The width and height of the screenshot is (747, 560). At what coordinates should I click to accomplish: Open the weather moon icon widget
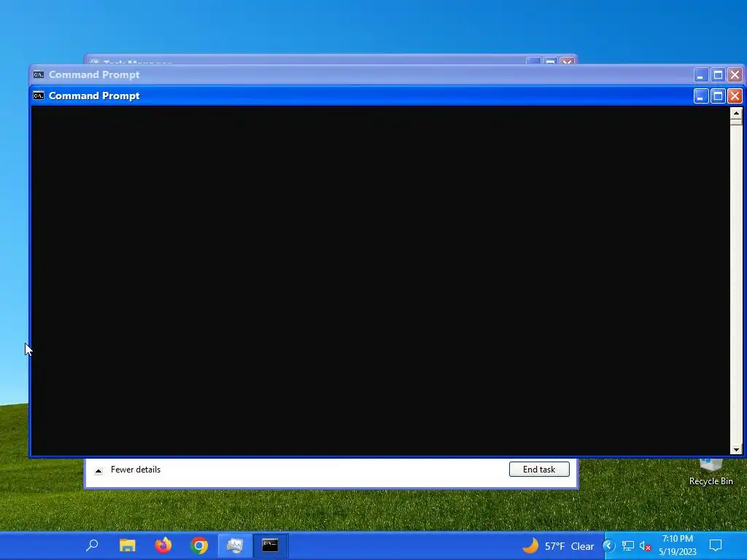coord(530,545)
